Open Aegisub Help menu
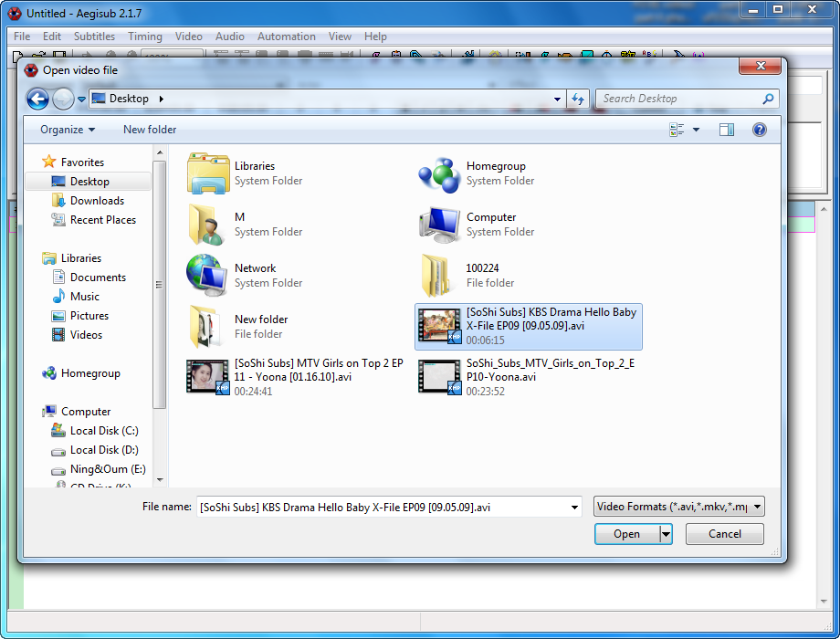840x639 pixels. point(375,37)
